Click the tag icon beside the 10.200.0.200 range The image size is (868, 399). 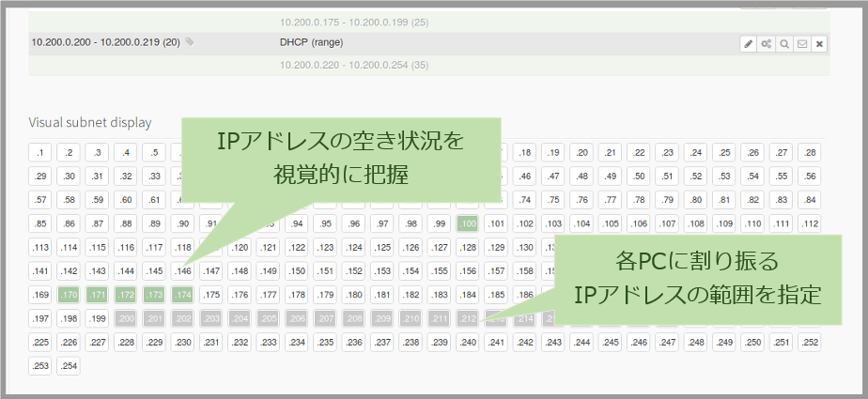click(190, 42)
